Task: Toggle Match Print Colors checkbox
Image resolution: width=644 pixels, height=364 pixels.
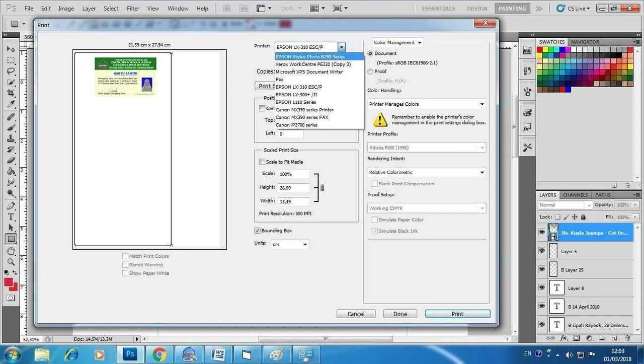Action: [125, 256]
